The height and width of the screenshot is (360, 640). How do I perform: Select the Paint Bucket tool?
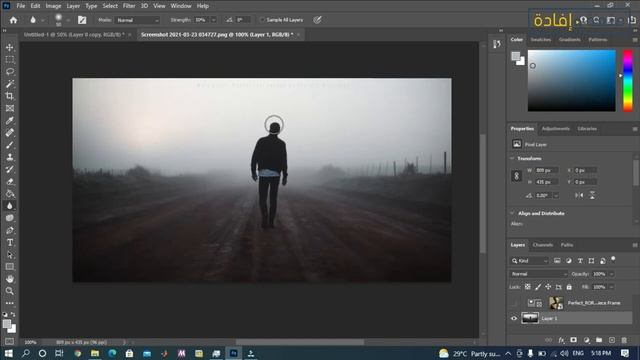point(10,194)
